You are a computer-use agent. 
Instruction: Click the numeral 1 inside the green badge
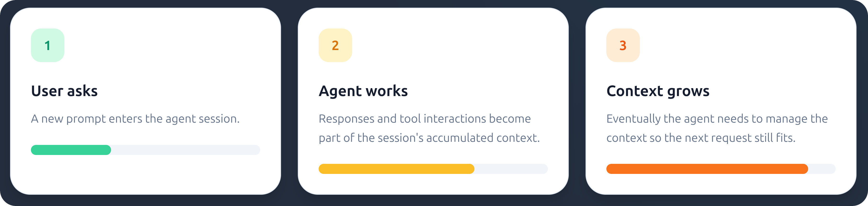[47, 46]
